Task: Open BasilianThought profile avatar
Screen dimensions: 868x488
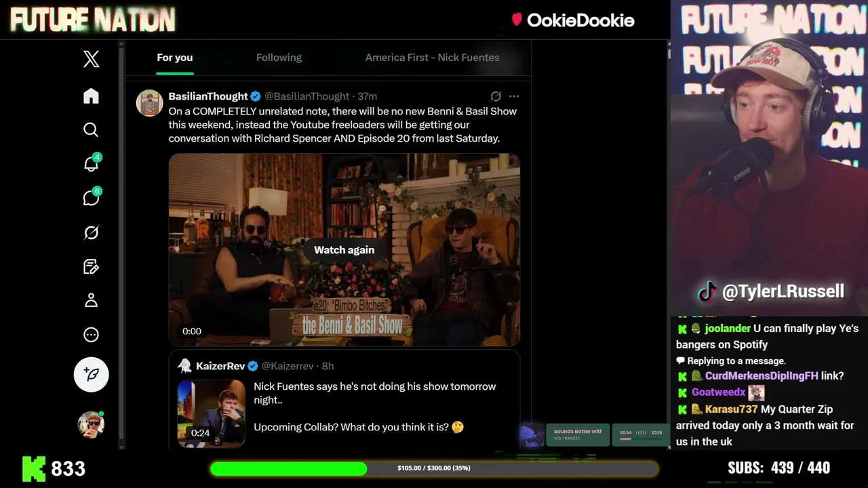Action: pos(149,103)
